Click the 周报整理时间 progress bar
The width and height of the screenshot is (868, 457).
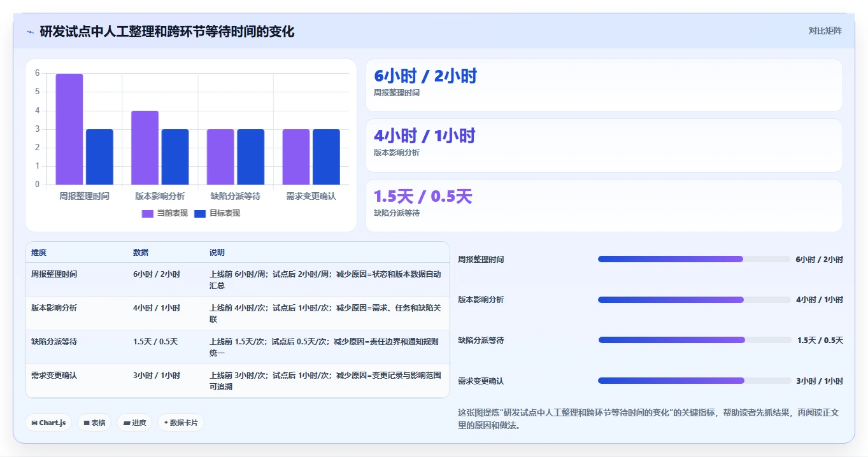pos(694,259)
